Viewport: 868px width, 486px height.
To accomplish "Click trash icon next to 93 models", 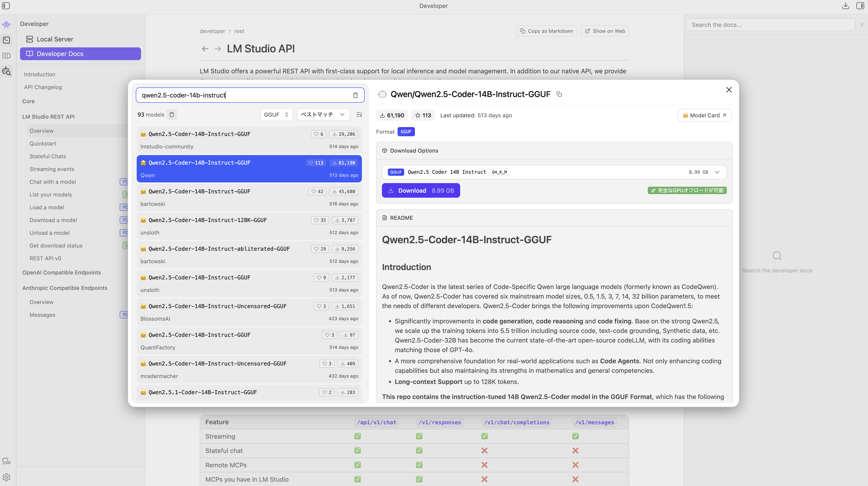I will click(x=172, y=115).
